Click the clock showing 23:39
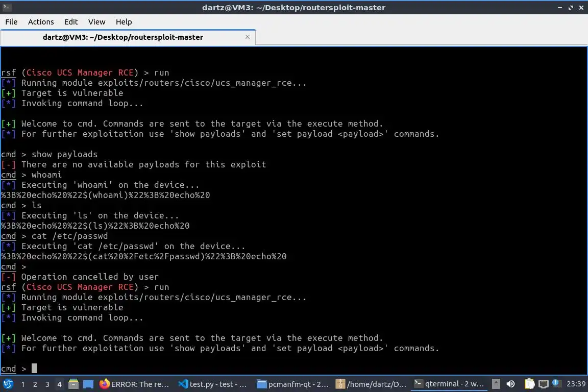 [576, 384]
